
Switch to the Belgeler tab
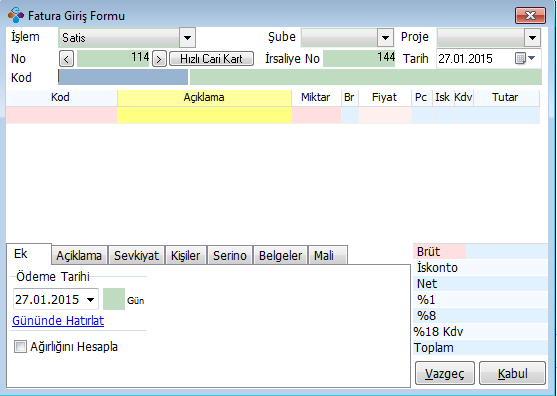pos(280,255)
